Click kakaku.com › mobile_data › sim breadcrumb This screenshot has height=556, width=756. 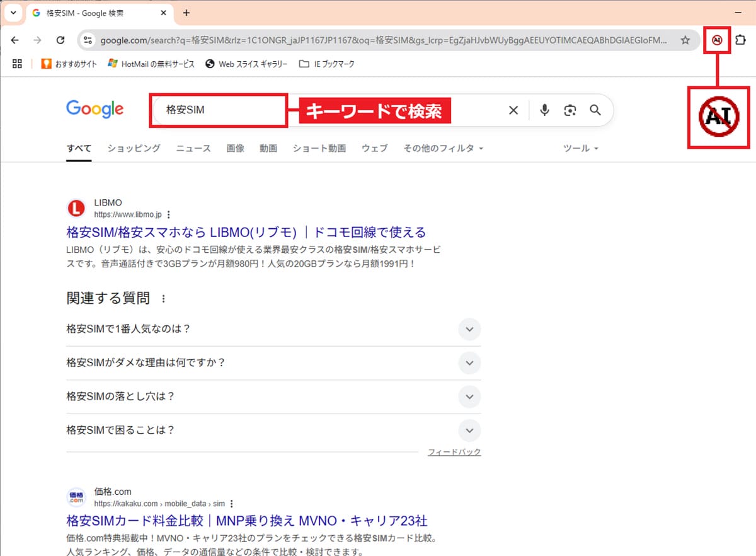[x=159, y=504]
